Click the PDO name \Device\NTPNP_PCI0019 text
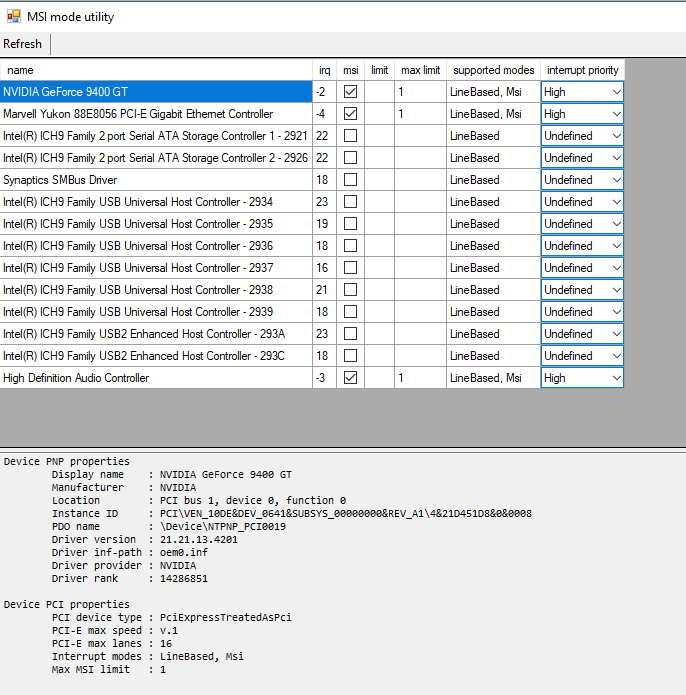This screenshot has height=695, width=686. 222,527
